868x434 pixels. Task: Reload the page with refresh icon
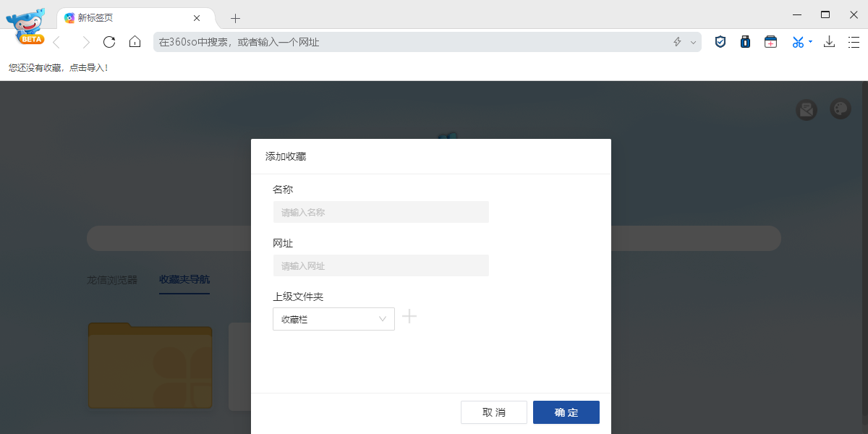[109, 42]
